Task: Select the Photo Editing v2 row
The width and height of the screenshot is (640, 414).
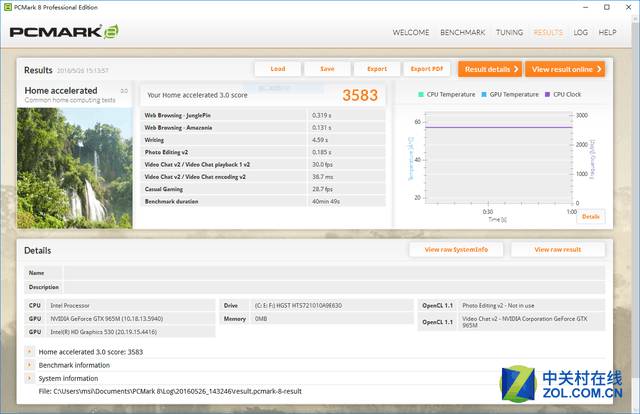Action: 263,152
